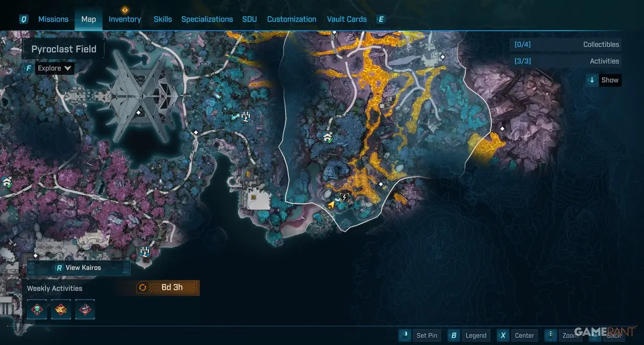Select the Map tab
Screen dimensions: 644x345
89,19
